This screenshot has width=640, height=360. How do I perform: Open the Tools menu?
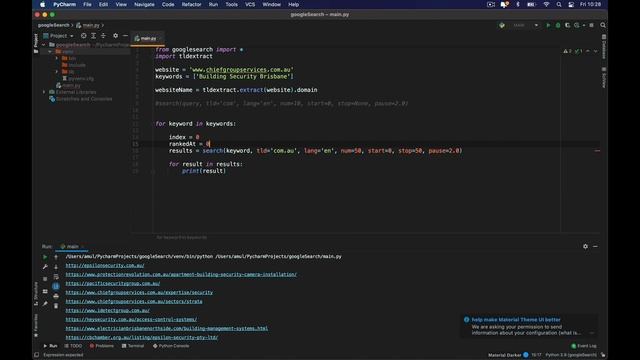tap(231, 4)
